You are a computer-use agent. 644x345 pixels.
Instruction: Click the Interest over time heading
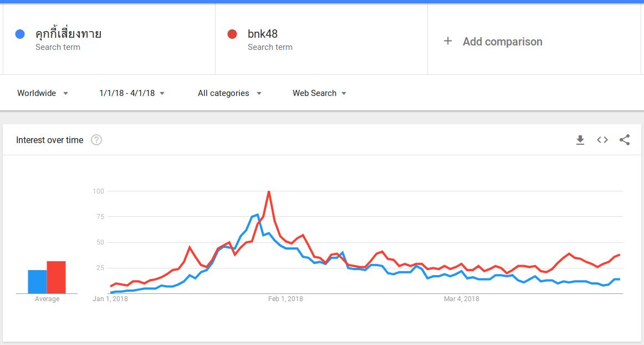50,140
